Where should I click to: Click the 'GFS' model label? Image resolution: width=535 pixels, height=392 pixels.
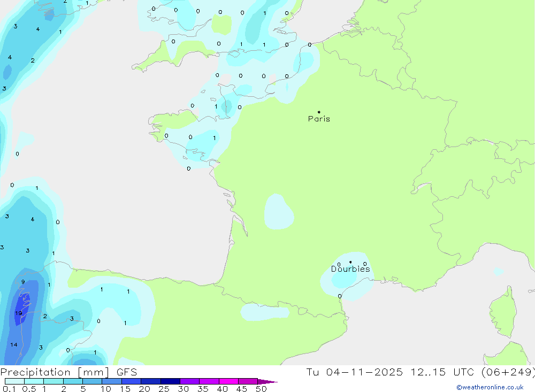tap(127, 372)
